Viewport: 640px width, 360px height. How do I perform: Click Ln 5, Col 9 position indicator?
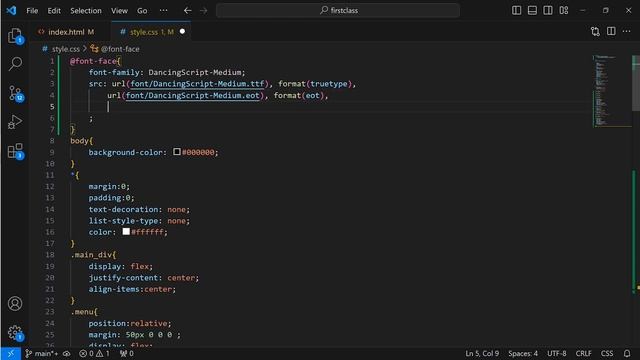pyautogui.click(x=482, y=353)
